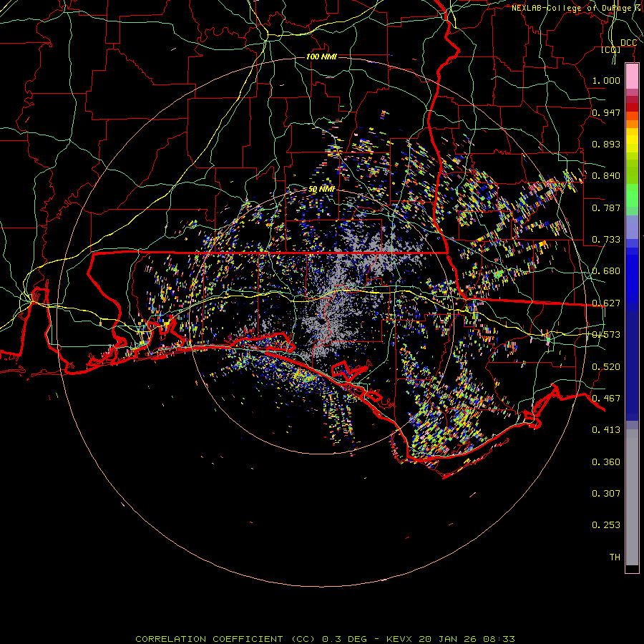Viewport: 644px width, 644px height.
Task: Click the 0.893 value on the color scale
Action: [606, 144]
